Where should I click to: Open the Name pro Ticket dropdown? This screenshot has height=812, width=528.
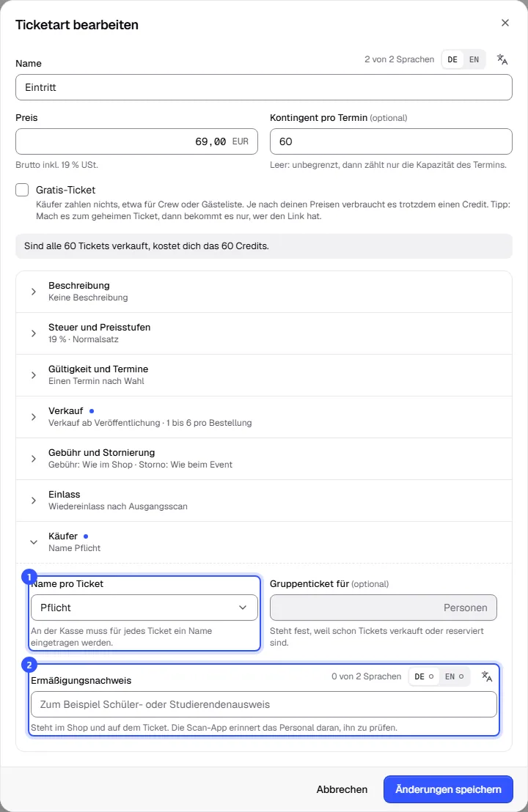pos(144,608)
